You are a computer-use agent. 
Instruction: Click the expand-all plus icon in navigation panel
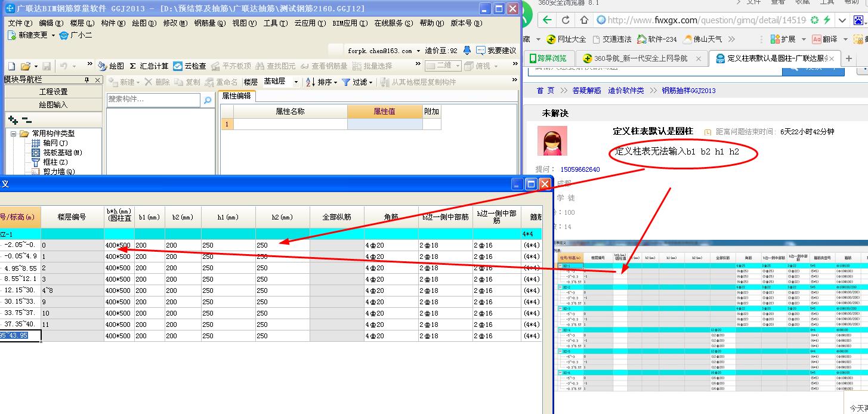13,120
